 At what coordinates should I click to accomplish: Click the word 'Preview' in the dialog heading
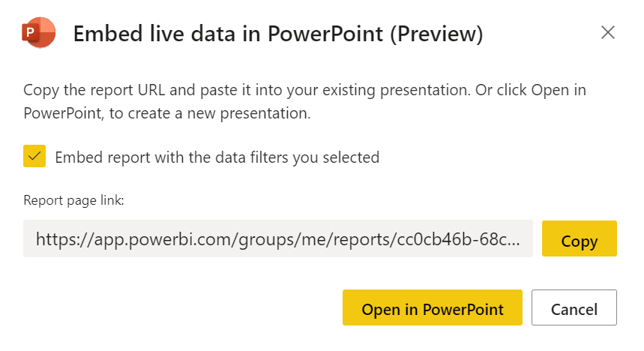(436, 34)
